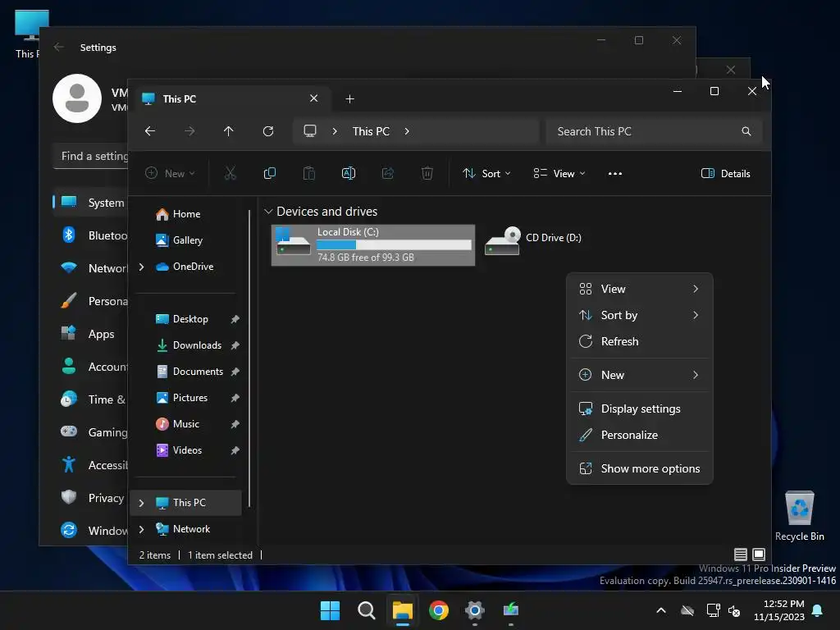Add a new Explorer tab
The image size is (840, 630).
pyautogui.click(x=349, y=99)
